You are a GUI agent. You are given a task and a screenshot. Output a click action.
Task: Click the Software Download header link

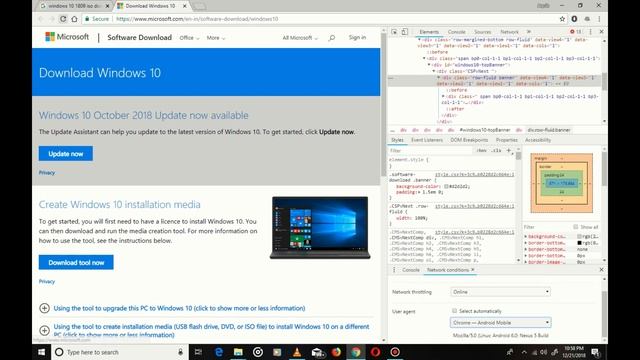(x=140, y=38)
